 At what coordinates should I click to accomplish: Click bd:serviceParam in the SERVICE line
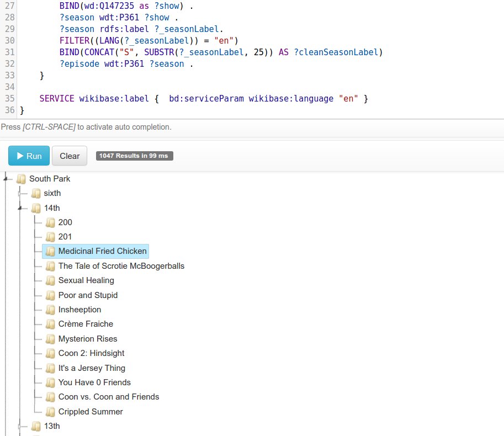tap(206, 98)
